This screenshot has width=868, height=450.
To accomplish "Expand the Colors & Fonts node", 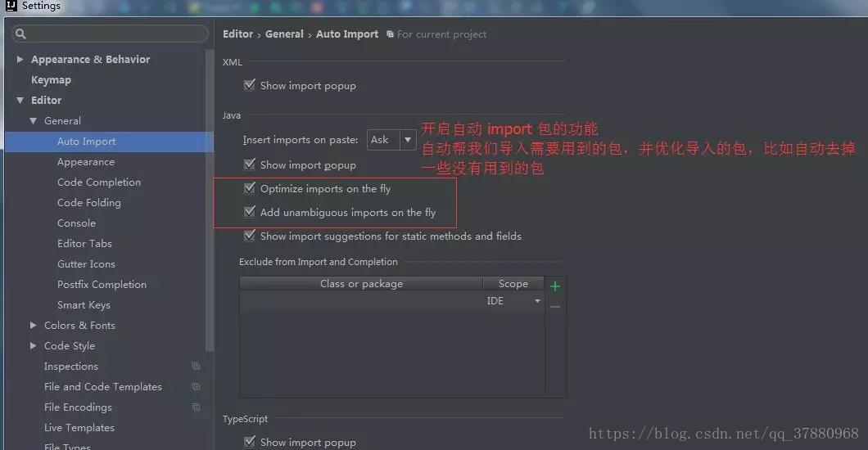I will (34, 325).
